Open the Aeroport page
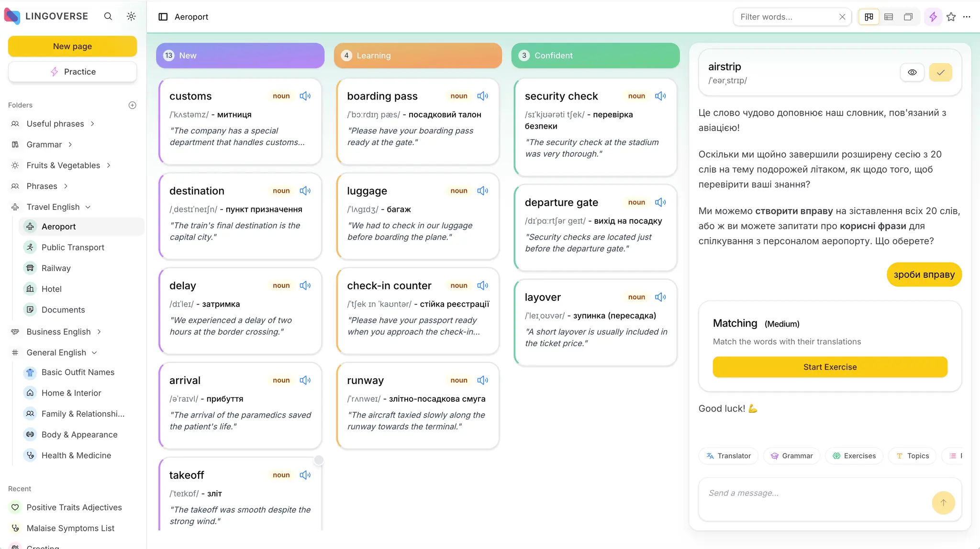 point(81,227)
